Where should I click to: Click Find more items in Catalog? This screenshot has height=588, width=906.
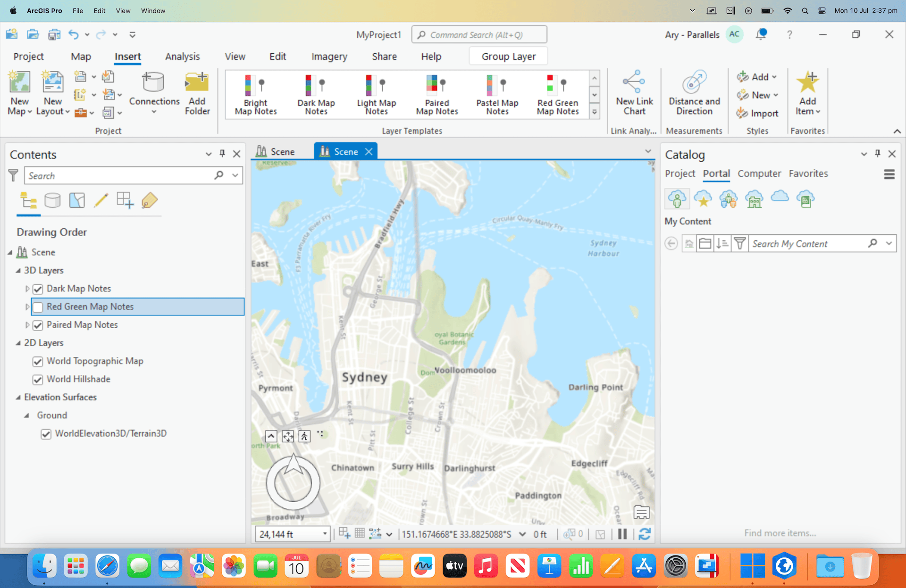780,533
